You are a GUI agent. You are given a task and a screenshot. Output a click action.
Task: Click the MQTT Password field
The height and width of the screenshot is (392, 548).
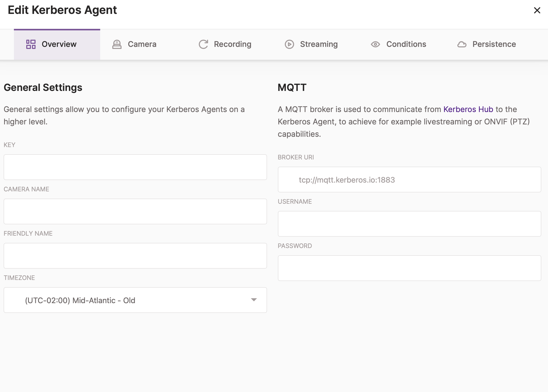click(409, 268)
